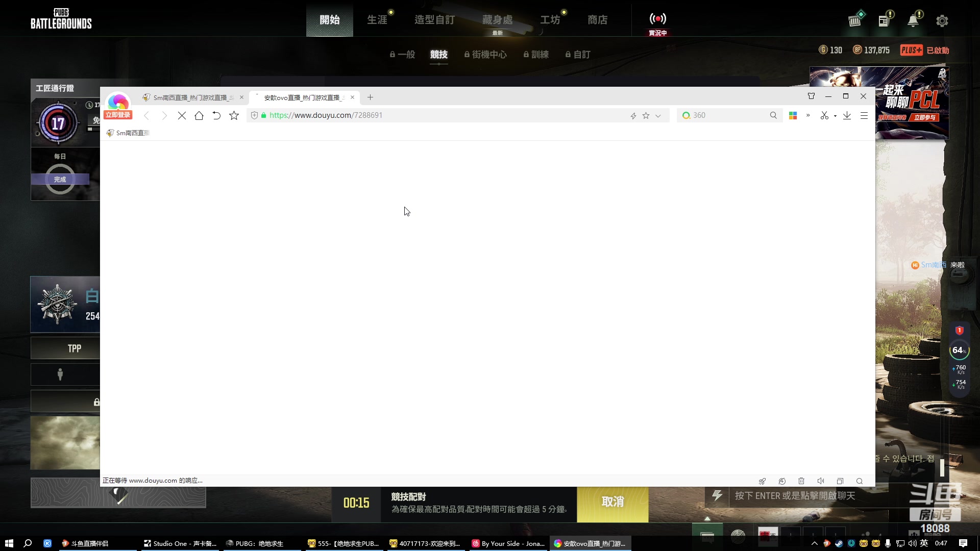Click the douyu URL in the address bar
The width and height of the screenshot is (980, 551).
[326, 115]
